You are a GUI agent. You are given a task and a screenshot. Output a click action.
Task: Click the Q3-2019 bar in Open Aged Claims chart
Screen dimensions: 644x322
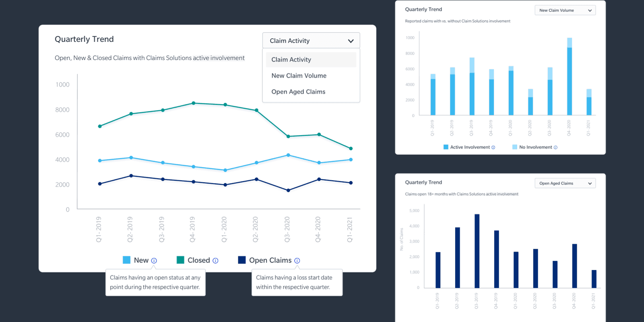pos(477,251)
